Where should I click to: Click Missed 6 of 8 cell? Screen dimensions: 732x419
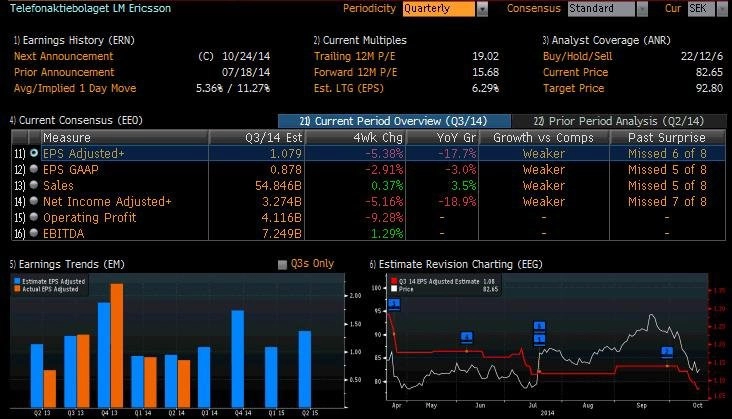[x=667, y=154]
